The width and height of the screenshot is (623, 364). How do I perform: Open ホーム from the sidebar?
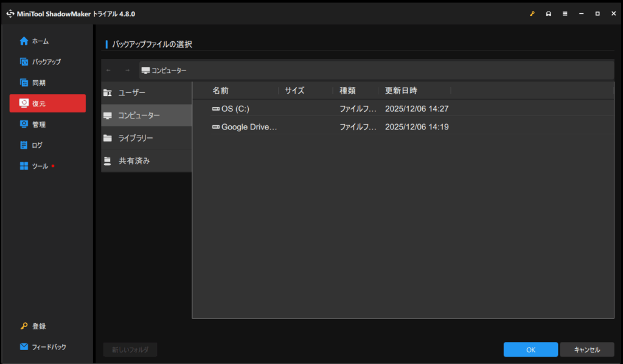40,41
